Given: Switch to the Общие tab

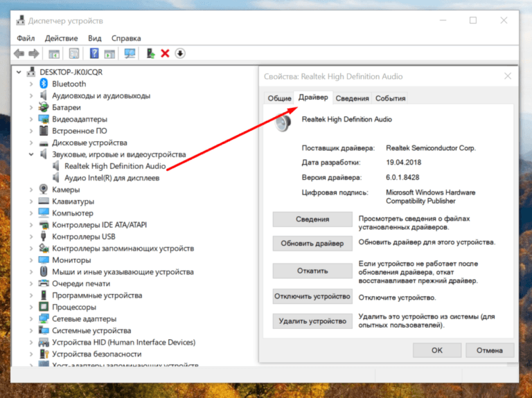Looking at the screenshot, I should (279, 98).
